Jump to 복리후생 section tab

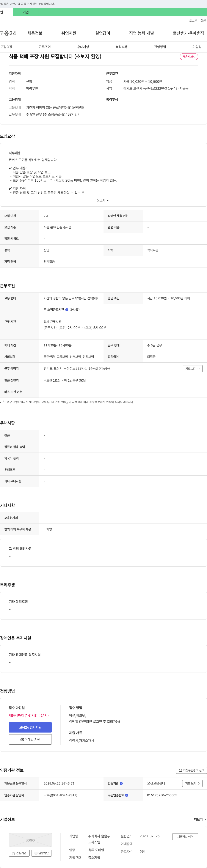pyautogui.click(x=122, y=47)
